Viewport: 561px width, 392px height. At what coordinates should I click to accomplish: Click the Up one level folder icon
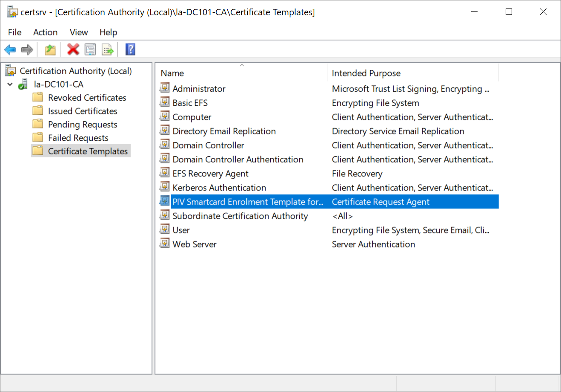click(x=50, y=50)
